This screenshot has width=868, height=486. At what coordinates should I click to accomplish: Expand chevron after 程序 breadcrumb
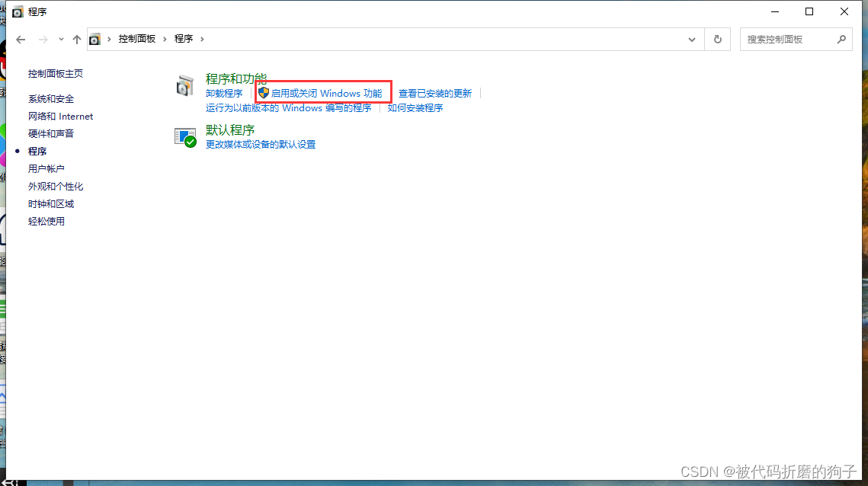[202, 40]
